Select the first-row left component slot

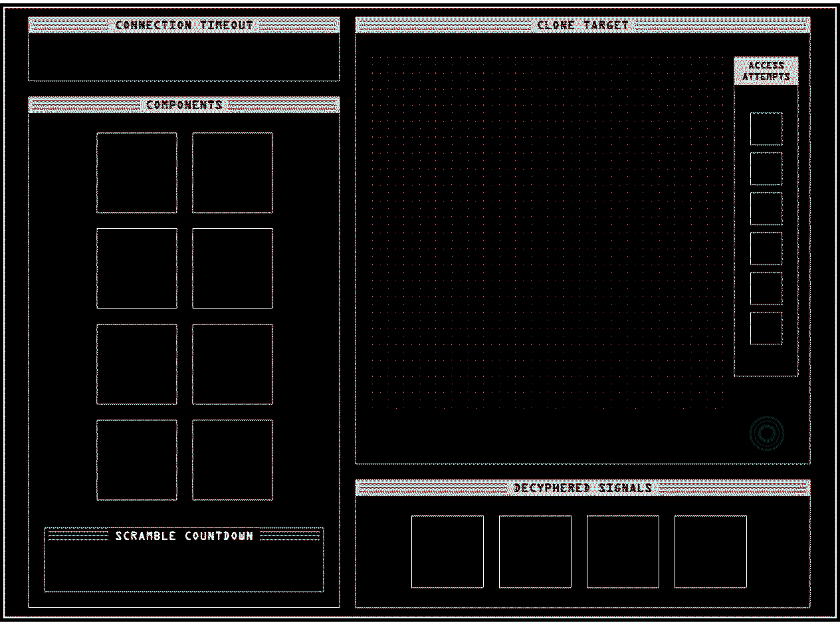(137, 173)
